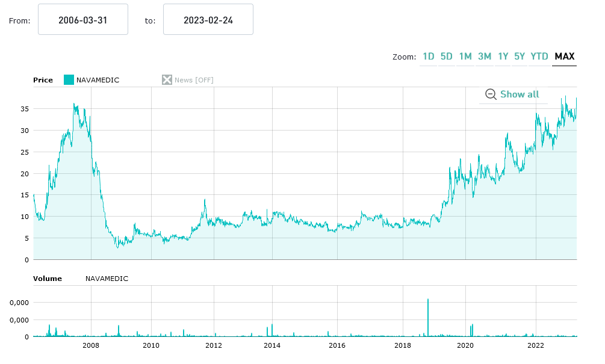Click the From date field showing 2006-03-31
The image size is (605, 364).
[83, 20]
